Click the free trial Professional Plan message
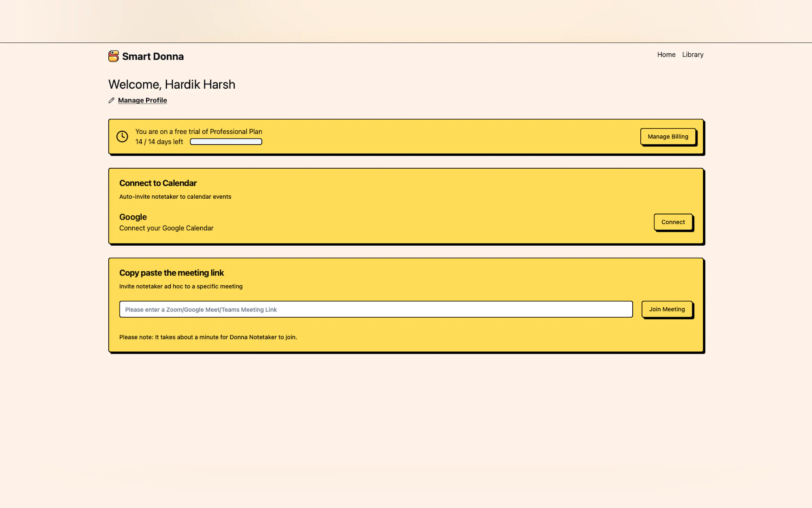 pyautogui.click(x=199, y=132)
